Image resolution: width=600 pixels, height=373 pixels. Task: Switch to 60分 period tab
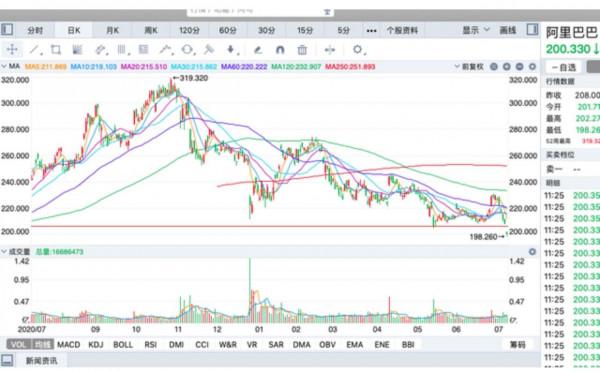click(x=228, y=31)
